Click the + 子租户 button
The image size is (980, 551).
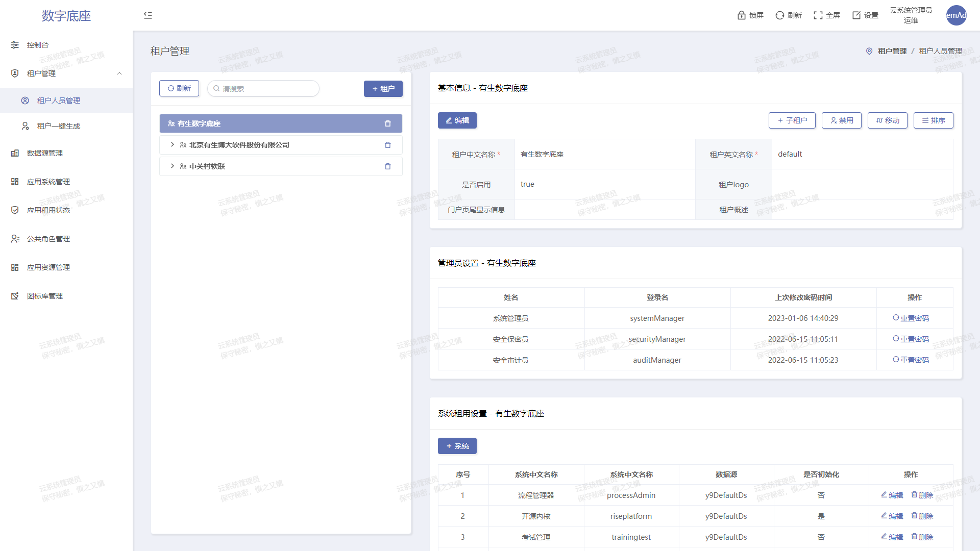coord(792,120)
